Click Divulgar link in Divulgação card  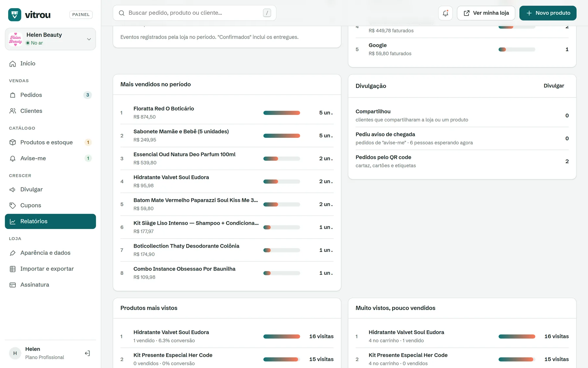tap(554, 86)
